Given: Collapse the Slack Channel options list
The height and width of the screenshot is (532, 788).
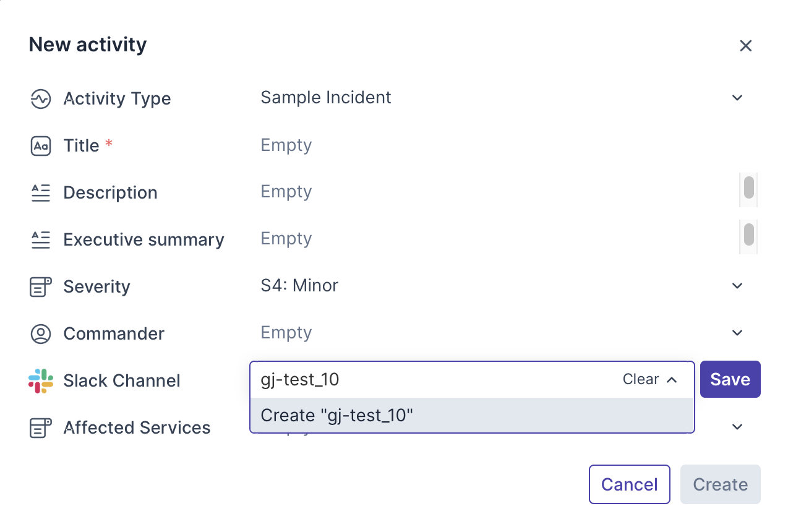Looking at the screenshot, I should coord(672,380).
